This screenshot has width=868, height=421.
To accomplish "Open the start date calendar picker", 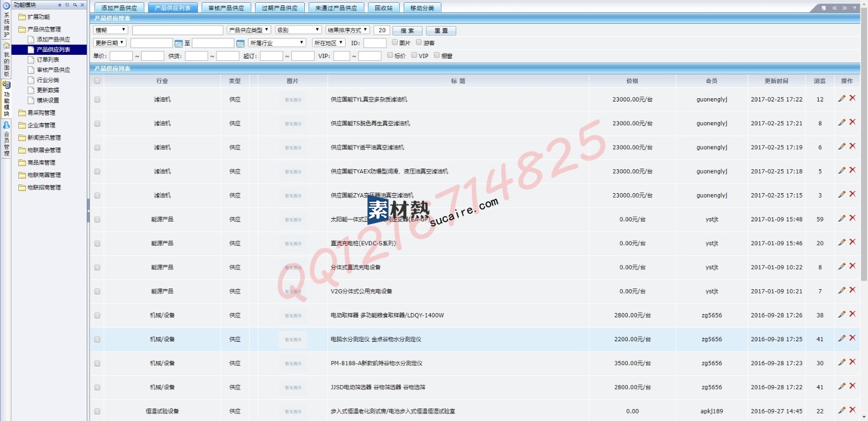I will [178, 43].
